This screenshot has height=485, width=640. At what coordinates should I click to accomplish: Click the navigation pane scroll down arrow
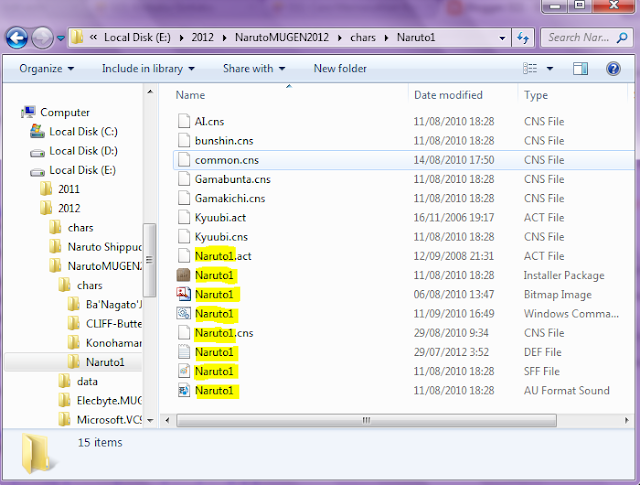[150, 420]
